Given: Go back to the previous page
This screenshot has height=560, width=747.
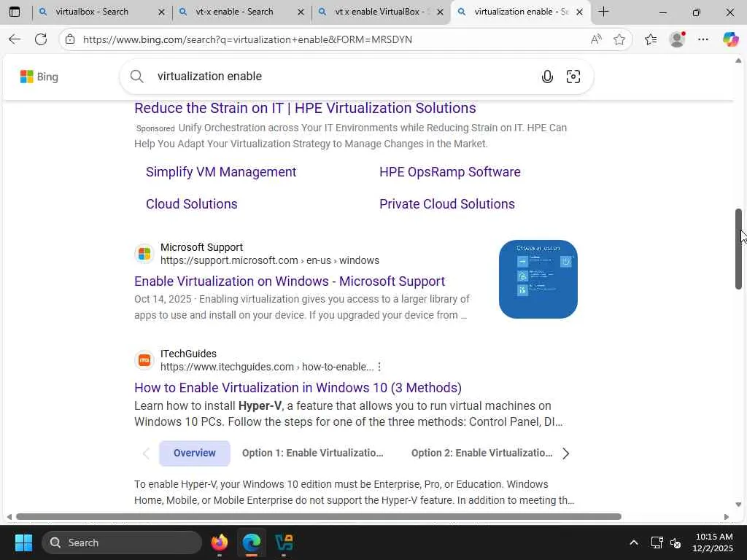Looking at the screenshot, I should click(15, 39).
